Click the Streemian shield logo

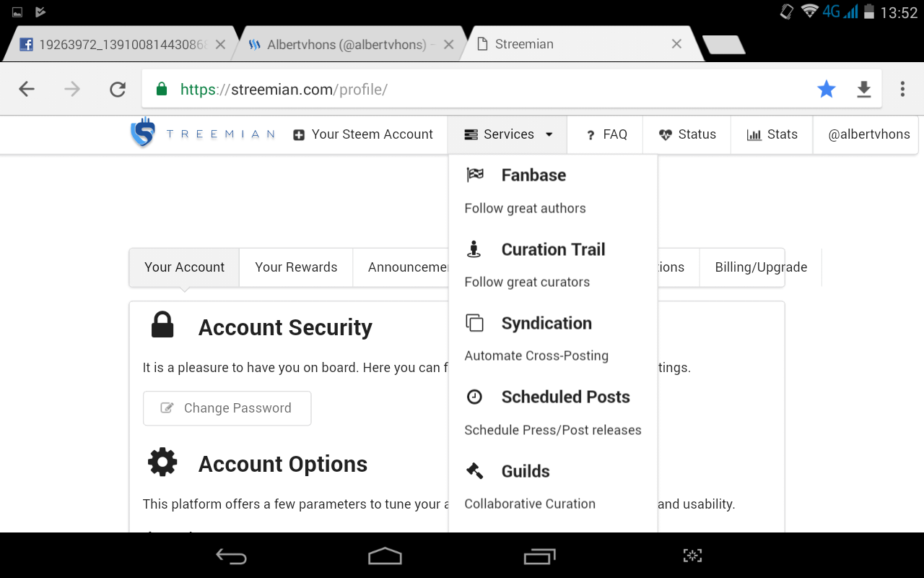143,133
